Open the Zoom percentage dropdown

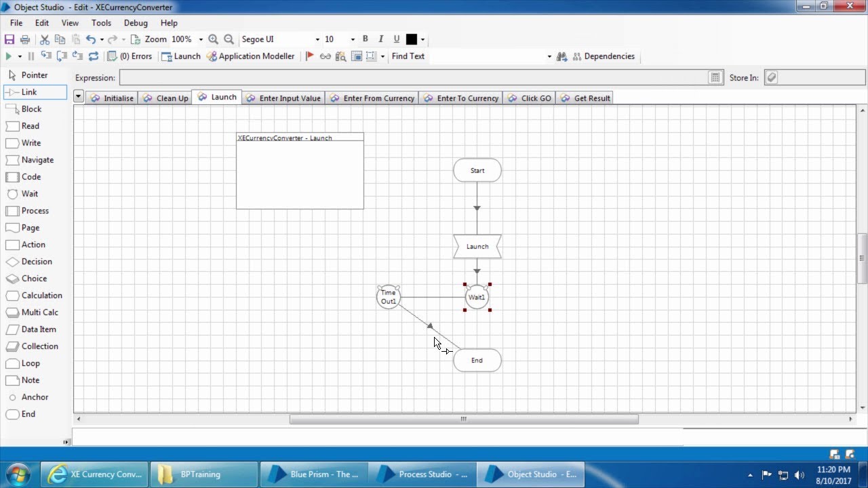pos(201,39)
